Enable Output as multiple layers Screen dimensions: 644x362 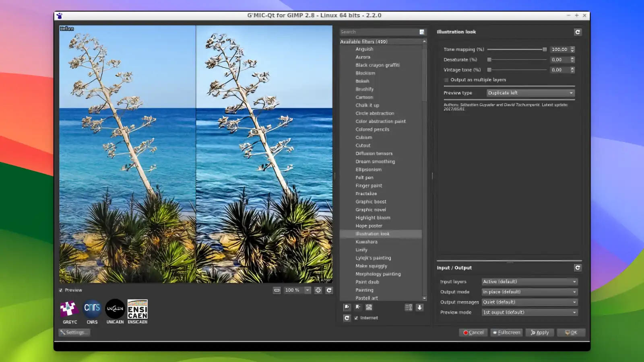click(446, 80)
